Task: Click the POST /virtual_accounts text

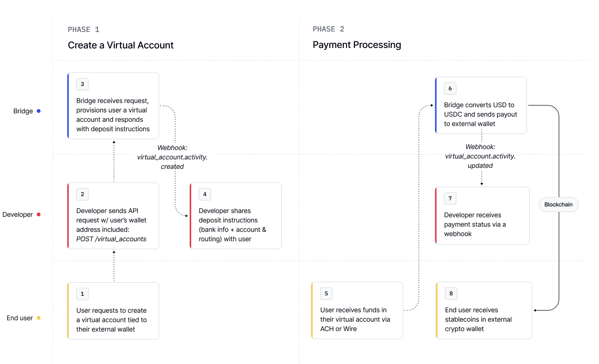Action: tap(111, 239)
